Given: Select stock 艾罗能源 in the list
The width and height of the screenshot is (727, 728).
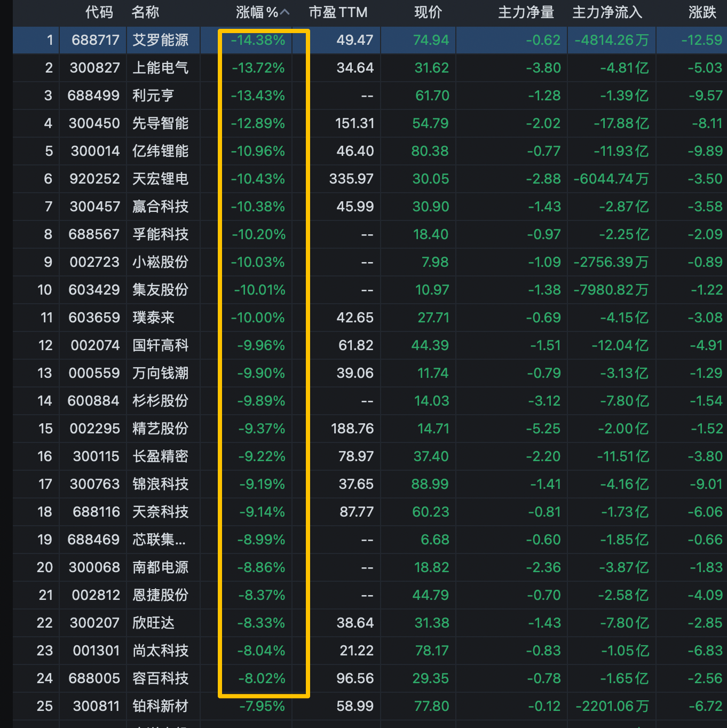Looking at the screenshot, I should (x=161, y=40).
